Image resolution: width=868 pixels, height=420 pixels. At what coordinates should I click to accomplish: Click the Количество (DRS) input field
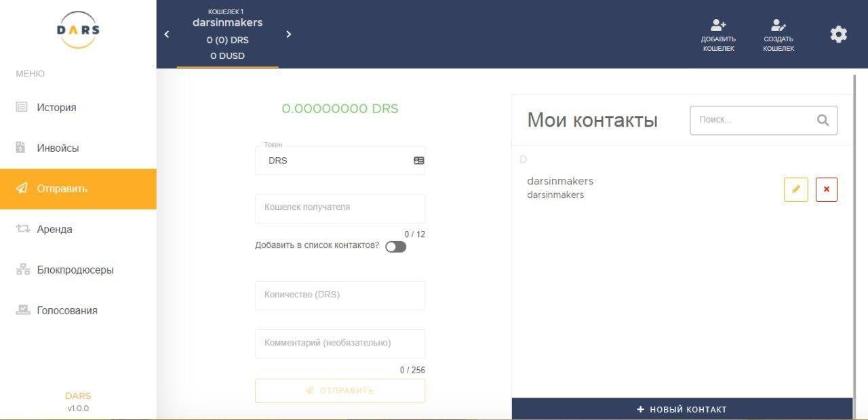pos(340,295)
